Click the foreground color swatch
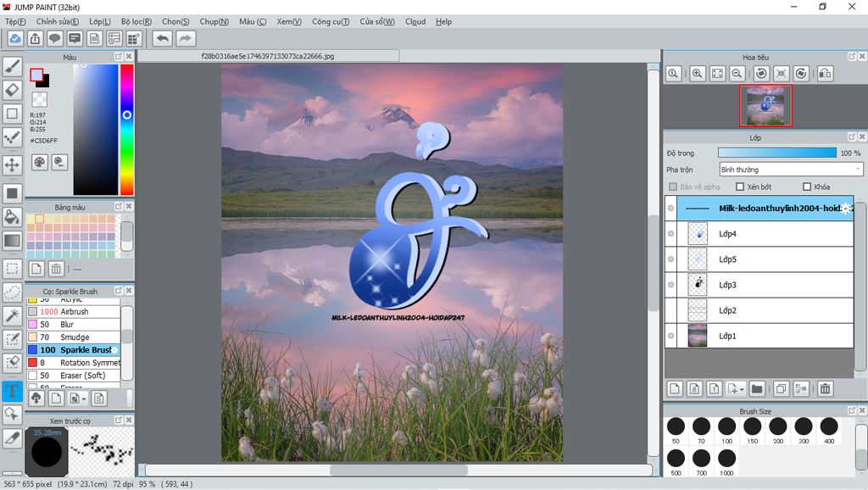868x490 pixels. (x=36, y=75)
